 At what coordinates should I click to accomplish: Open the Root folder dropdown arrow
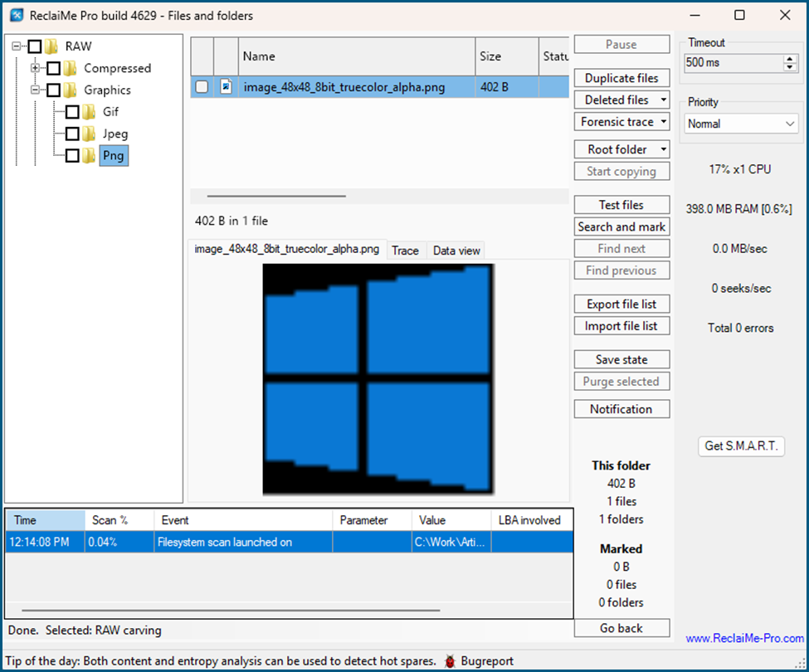[x=664, y=149]
